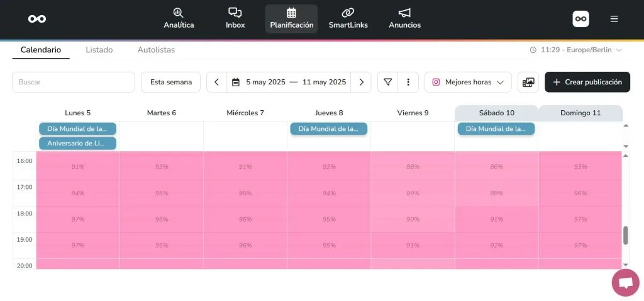
Task: Click the Metricool logo at top left
Action: [x=37, y=19]
